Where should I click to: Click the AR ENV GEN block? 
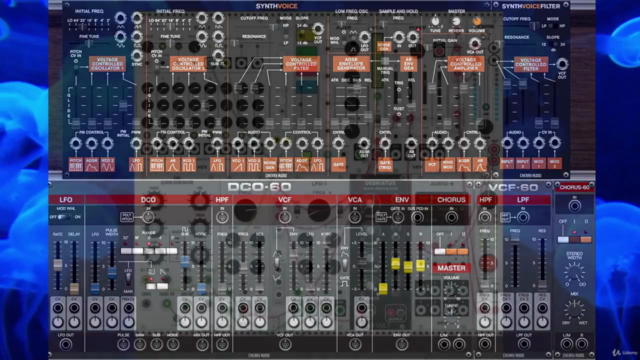click(x=408, y=64)
